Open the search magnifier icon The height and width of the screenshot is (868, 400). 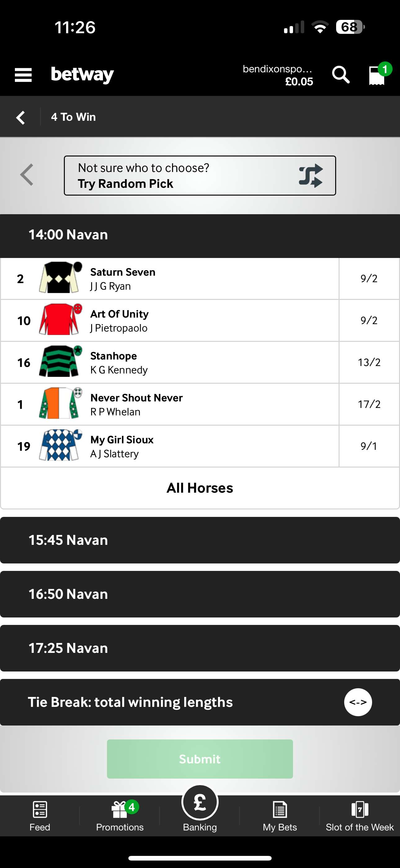(x=340, y=75)
